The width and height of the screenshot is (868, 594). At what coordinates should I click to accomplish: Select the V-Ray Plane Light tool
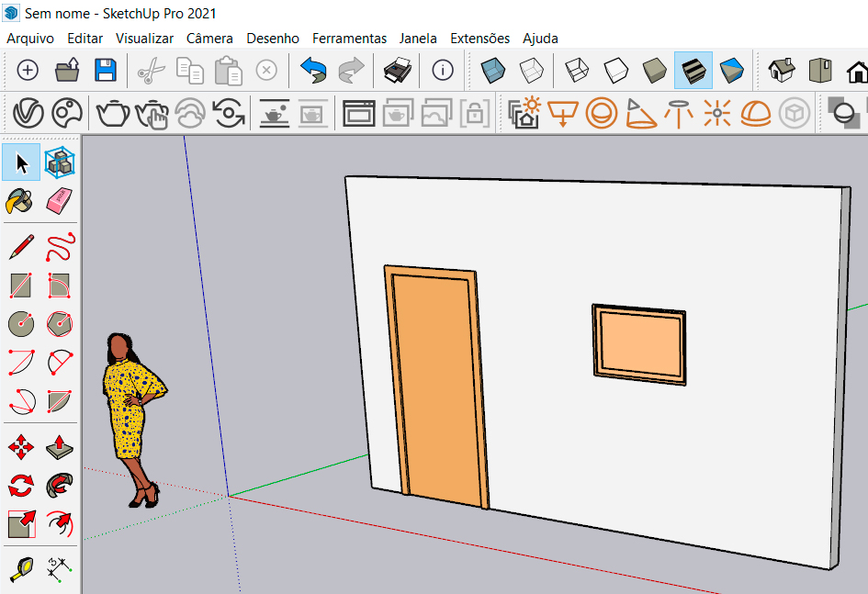(563, 113)
